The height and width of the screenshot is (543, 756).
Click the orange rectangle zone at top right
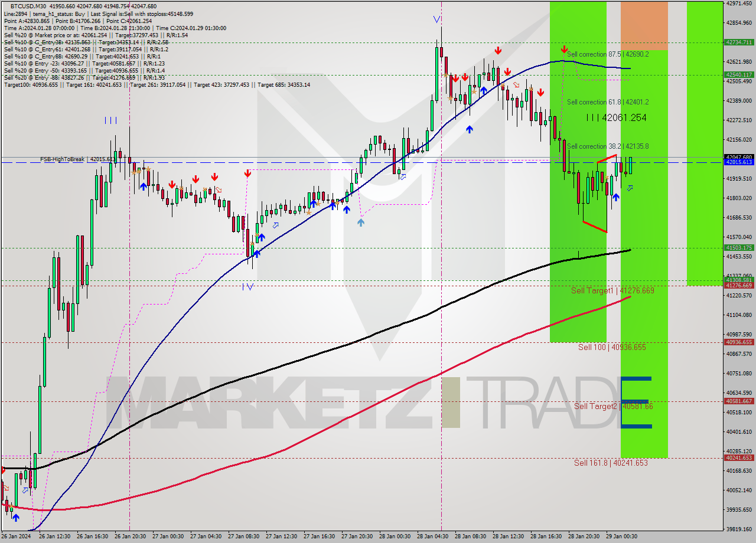tap(644, 25)
